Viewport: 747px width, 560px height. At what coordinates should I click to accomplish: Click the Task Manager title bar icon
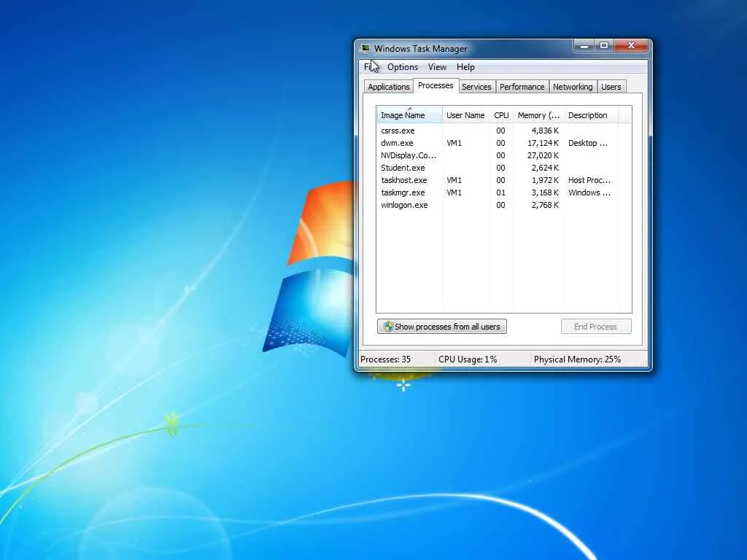pos(365,48)
